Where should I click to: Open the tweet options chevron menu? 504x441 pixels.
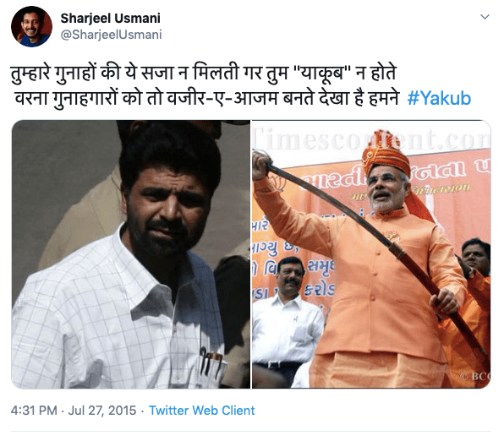485,17
